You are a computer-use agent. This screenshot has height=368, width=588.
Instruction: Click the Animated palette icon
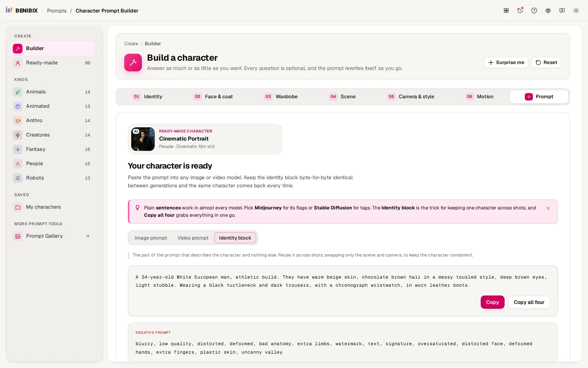point(18,106)
